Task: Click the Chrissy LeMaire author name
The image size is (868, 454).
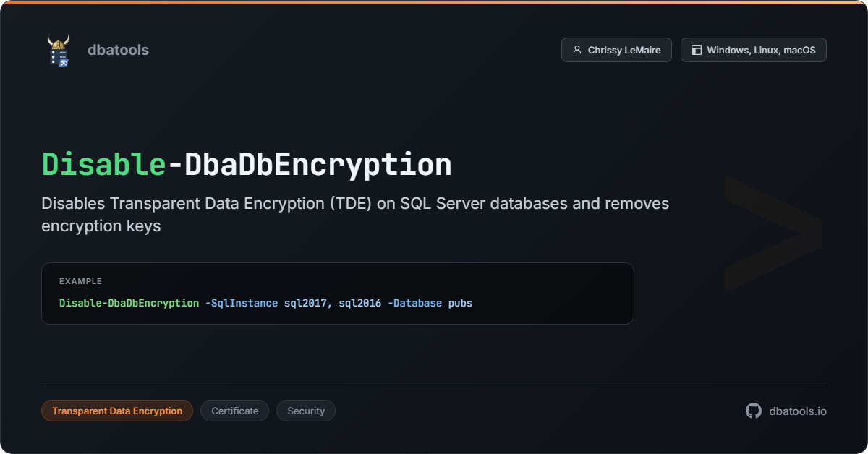Action: (x=624, y=50)
